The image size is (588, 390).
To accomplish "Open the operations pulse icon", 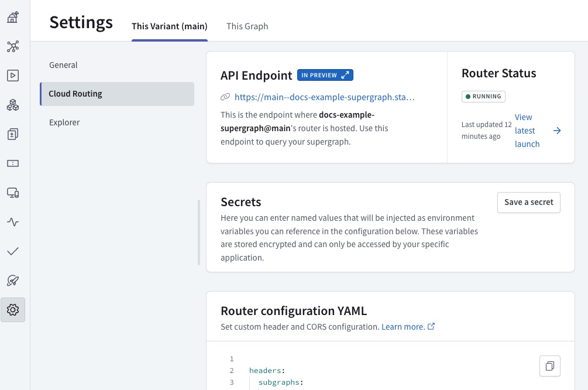I will click(13, 222).
